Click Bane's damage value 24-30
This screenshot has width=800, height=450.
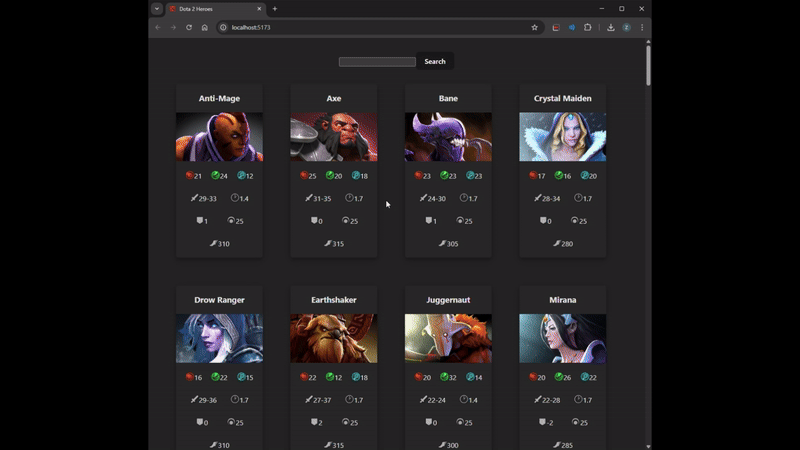coord(437,198)
